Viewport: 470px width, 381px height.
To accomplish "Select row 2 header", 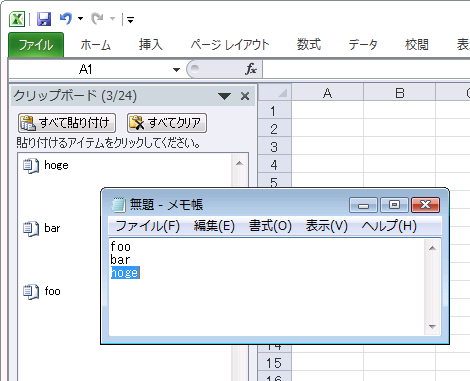I will 275,129.
